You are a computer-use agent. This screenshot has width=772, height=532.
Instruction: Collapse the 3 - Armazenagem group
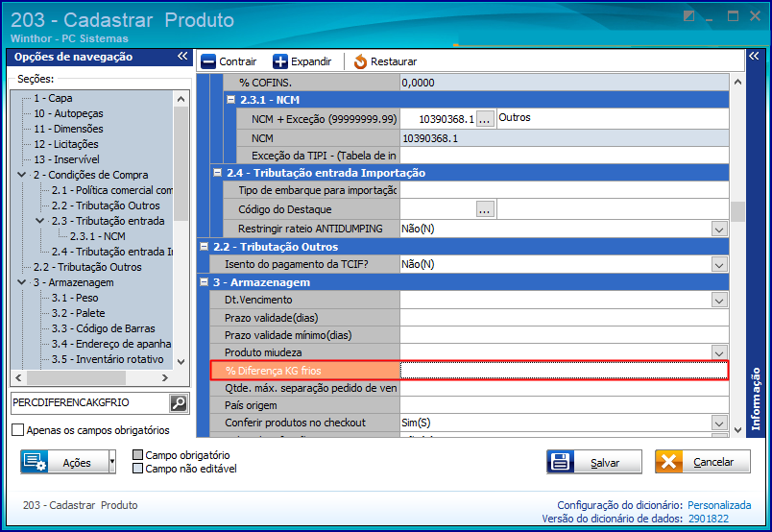(x=204, y=281)
